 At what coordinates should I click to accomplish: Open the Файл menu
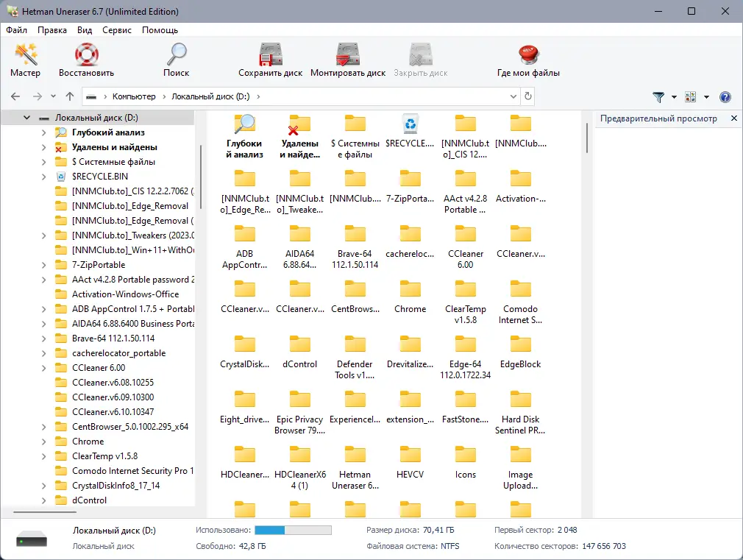point(17,30)
